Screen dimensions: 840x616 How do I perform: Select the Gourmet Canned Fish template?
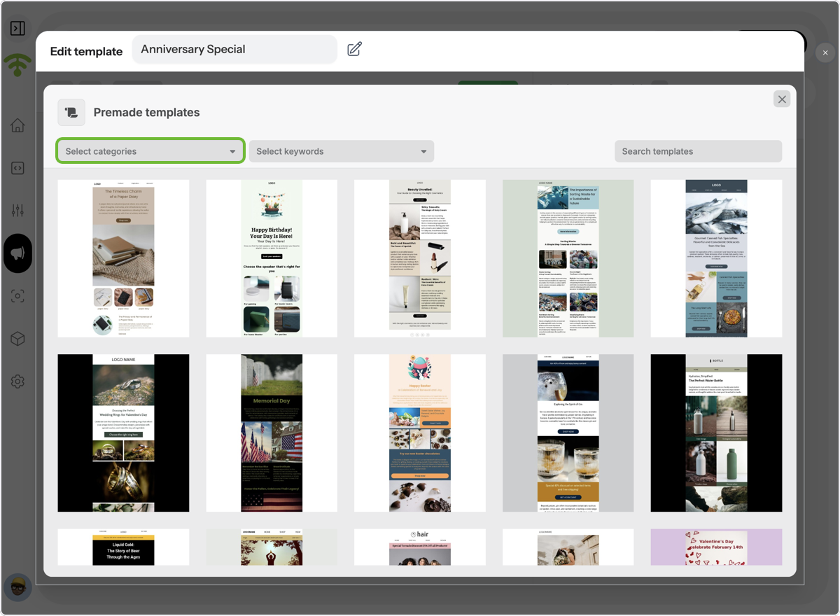pyautogui.click(x=716, y=258)
